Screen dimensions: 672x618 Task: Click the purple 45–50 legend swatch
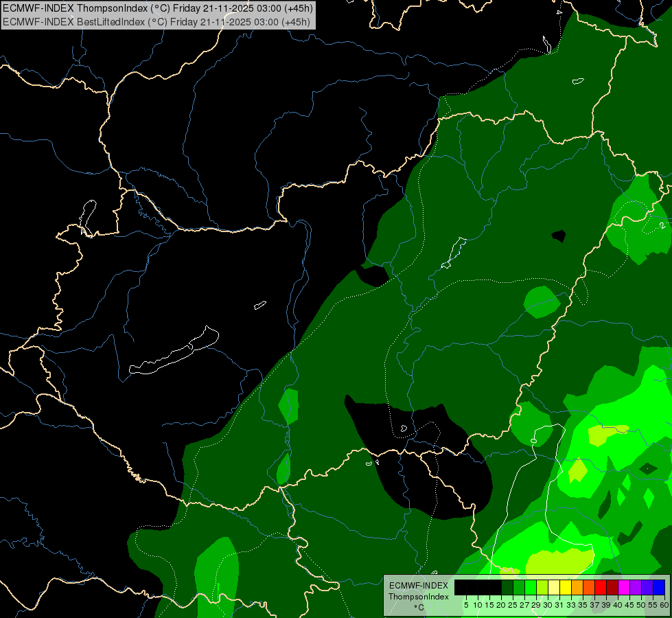tap(636, 587)
